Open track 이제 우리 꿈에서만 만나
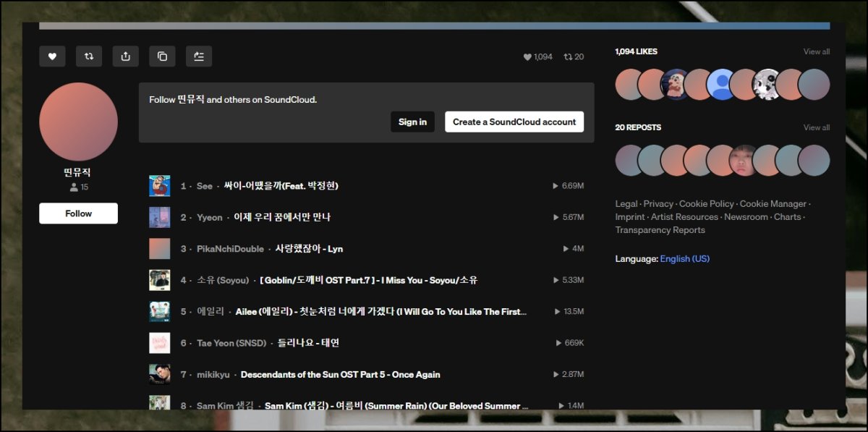The width and height of the screenshot is (868, 432). pos(282,217)
